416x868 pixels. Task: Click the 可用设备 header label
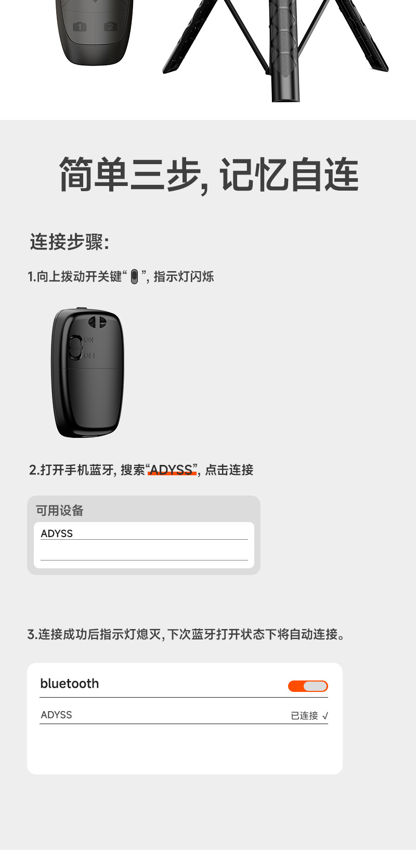pyautogui.click(x=59, y=511)
